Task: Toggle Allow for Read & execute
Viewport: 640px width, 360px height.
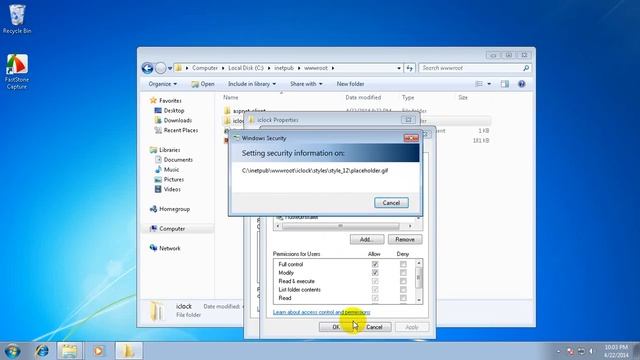Action: tap(375, 281)
